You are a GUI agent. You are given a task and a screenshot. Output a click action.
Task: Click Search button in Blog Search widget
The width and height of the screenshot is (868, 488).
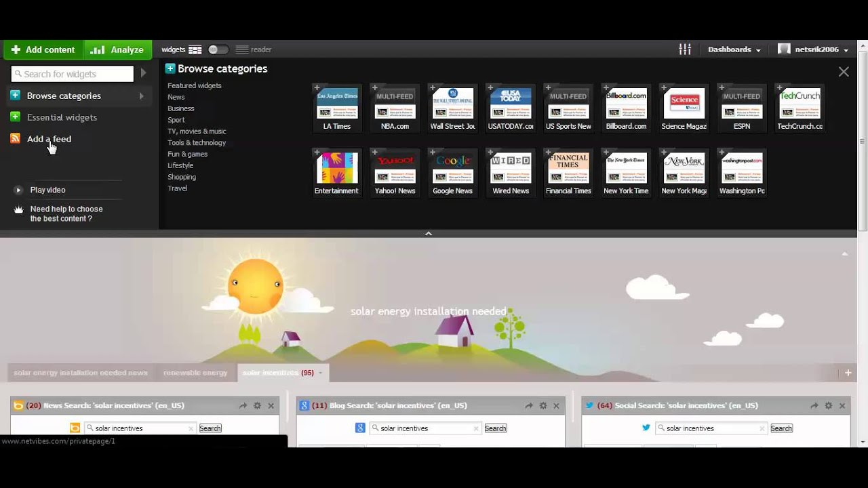[x=495, y=428]
